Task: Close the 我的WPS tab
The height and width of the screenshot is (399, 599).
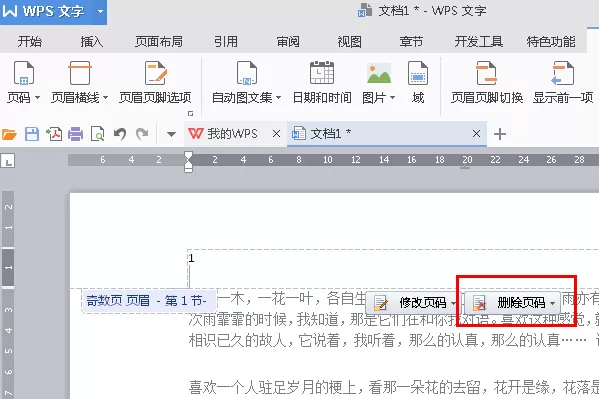Action: (276, 134)
